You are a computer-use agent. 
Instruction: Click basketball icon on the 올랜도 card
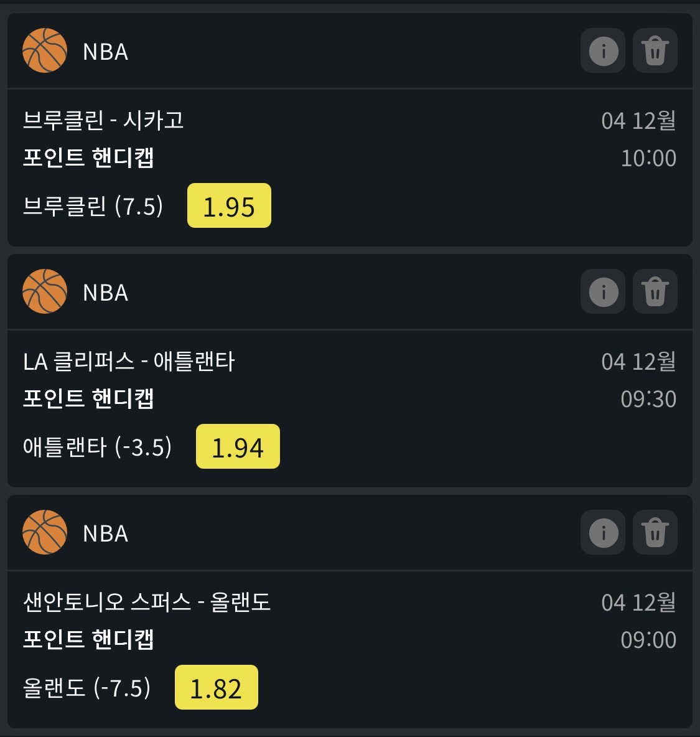(45, 532)
